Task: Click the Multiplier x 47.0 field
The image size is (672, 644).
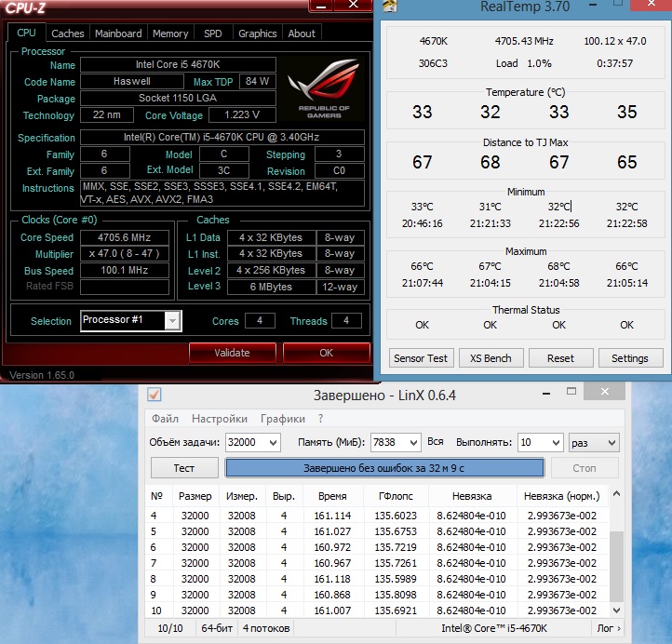Action: tap(125, 254)
